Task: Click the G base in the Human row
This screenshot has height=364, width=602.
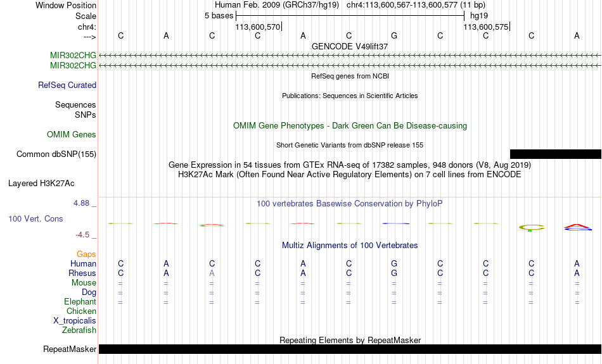Action: pos(394,263)
